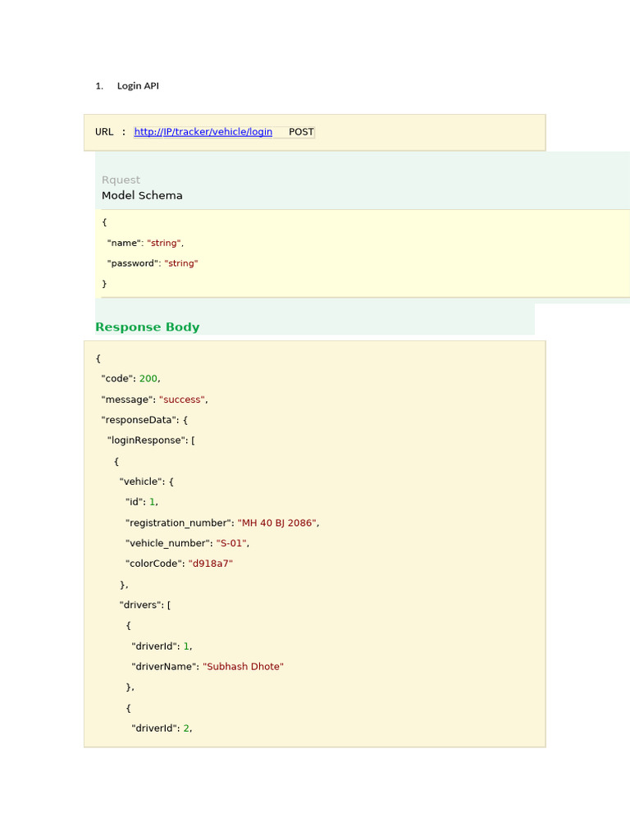Click the POST method label

(x=301, y=132)
